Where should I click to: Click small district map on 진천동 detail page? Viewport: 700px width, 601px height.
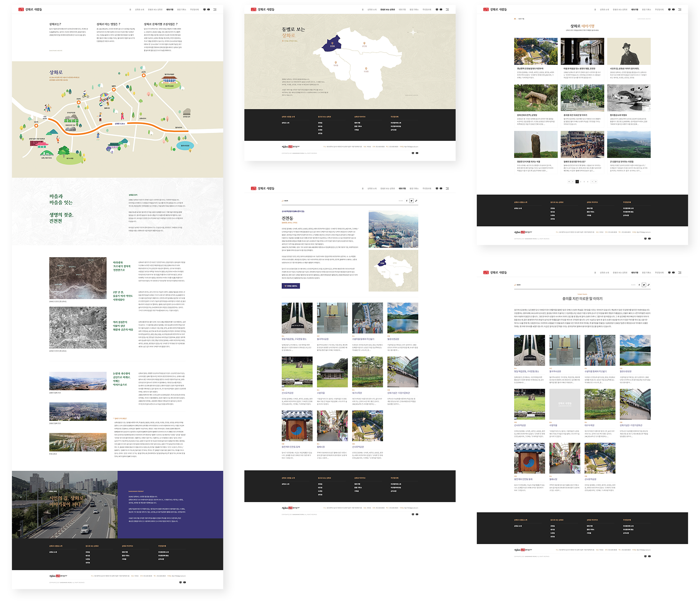click(x=393, y=271)
